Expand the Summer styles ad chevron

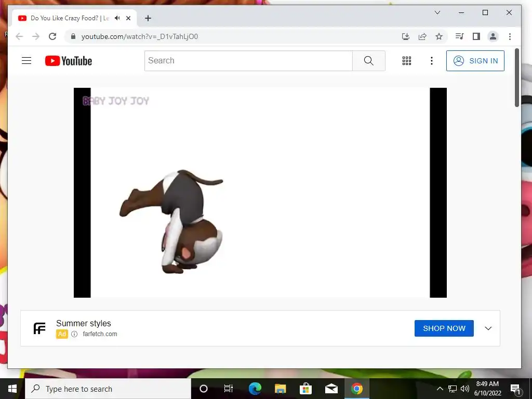click(488, 328)
